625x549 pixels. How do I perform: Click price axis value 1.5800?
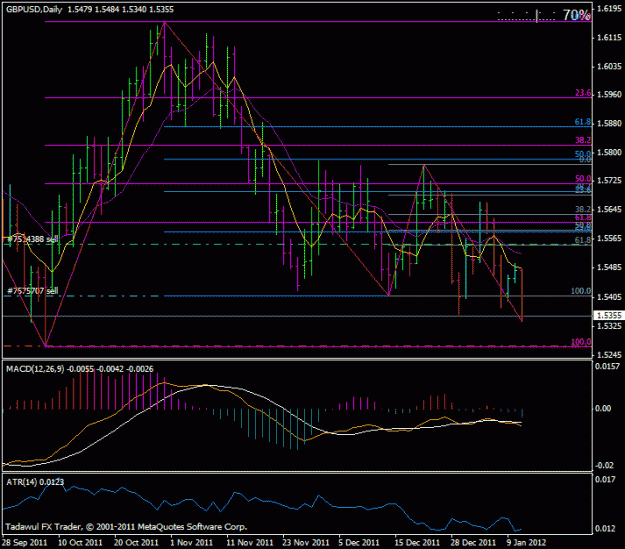pyautogui.click(x=609, y=152)
